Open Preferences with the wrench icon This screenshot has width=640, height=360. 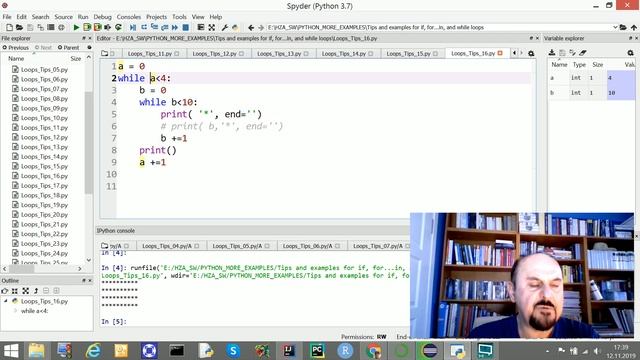click(224, 27)
